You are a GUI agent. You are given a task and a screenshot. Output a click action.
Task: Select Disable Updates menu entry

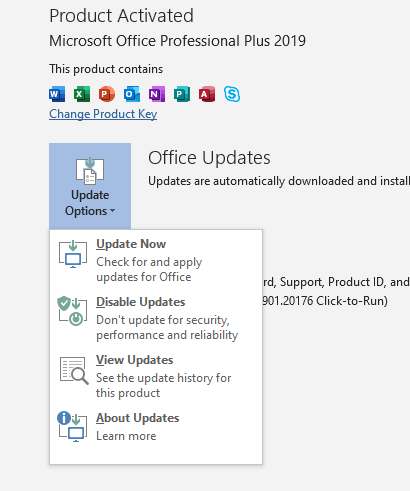(156, 318)
